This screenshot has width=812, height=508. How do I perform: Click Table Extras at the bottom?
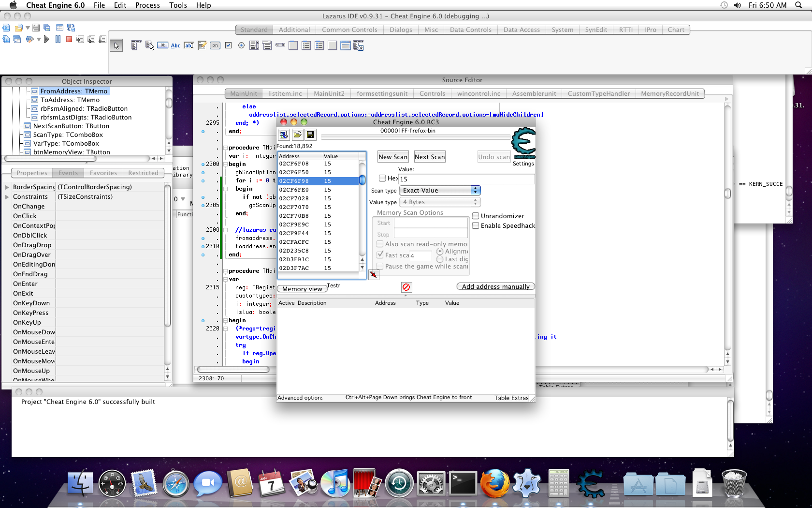tap(511, 398)
